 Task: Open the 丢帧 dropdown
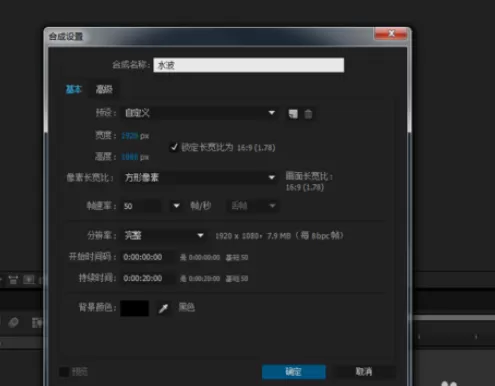click(253, 206)
